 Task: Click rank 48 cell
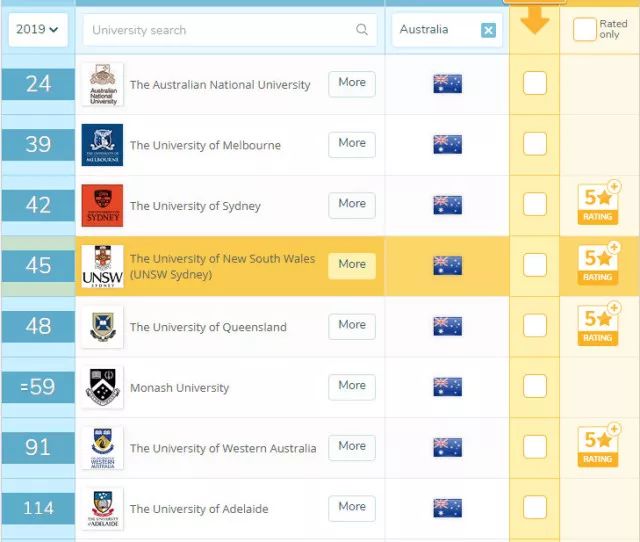38,327
